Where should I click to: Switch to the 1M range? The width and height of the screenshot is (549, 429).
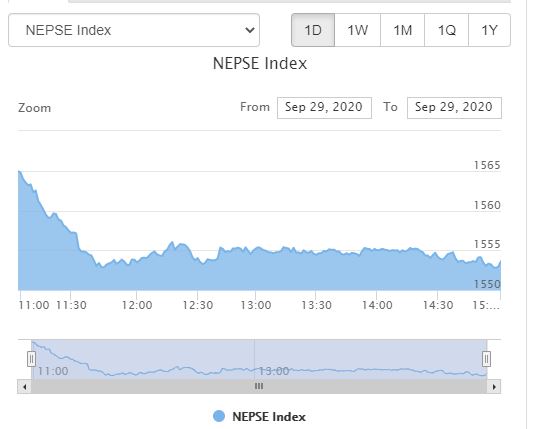tap(402, 30)
